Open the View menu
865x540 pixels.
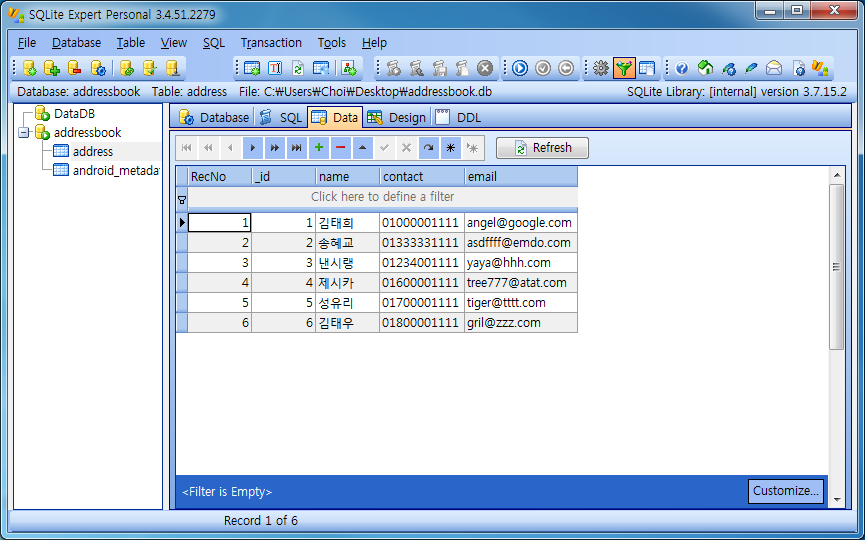[174, 43]
